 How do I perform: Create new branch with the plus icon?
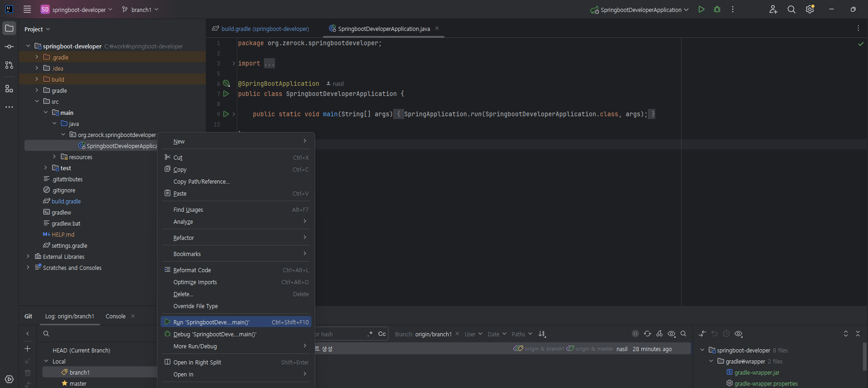tap(28, 349)
